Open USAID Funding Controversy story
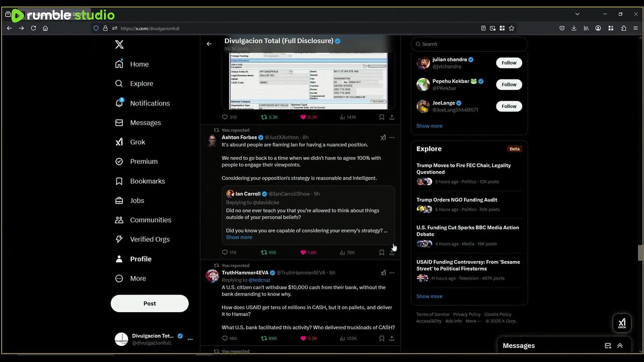The image size is (644, 362). (469, 270)
